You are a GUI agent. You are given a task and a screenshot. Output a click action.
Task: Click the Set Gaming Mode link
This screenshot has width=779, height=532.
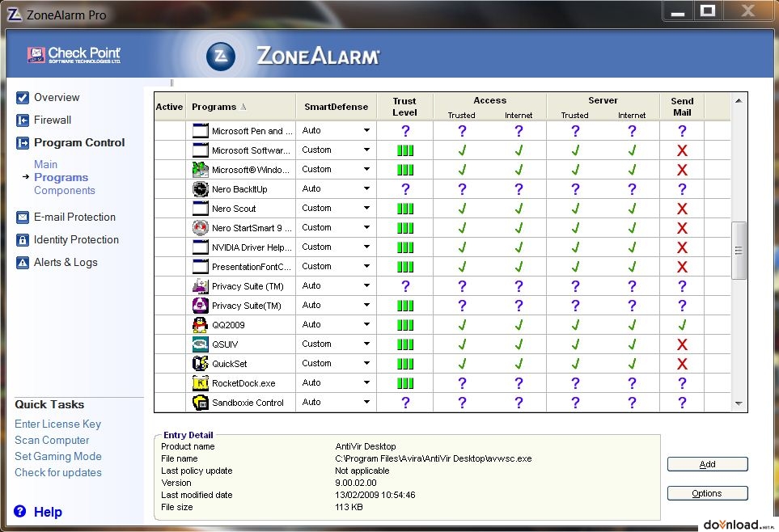pyautogui.click(x=58, y=457)
